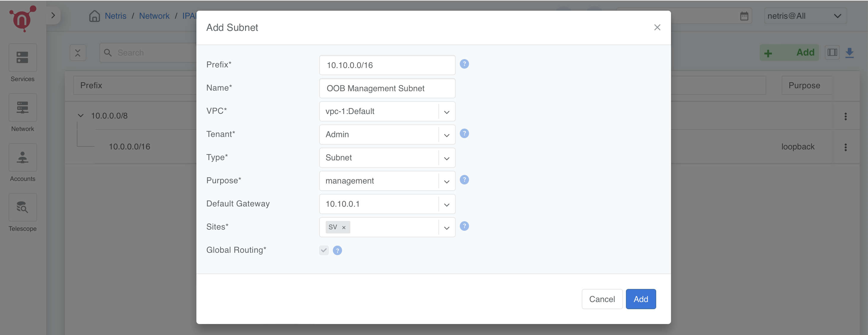The height and width of the screenshot is (335, 868).
Task: Submit the subnet with the blue Add button
Action: [x=640, y=299]
